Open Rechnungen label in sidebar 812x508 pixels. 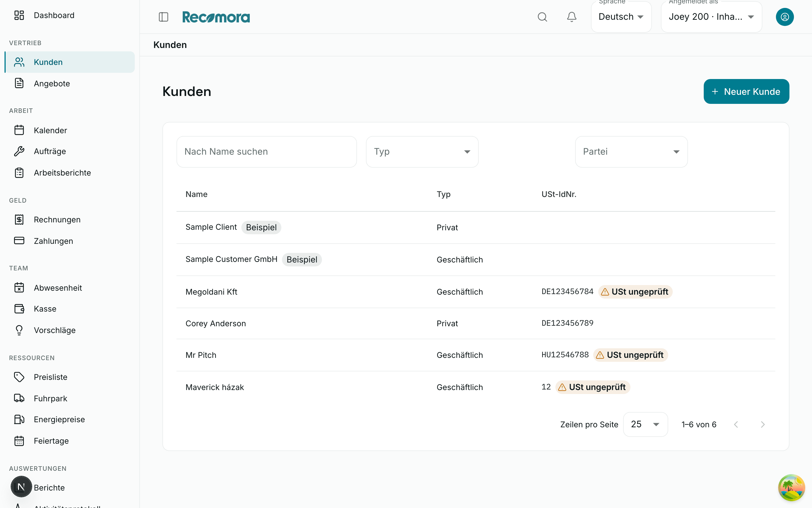[57, 220]
